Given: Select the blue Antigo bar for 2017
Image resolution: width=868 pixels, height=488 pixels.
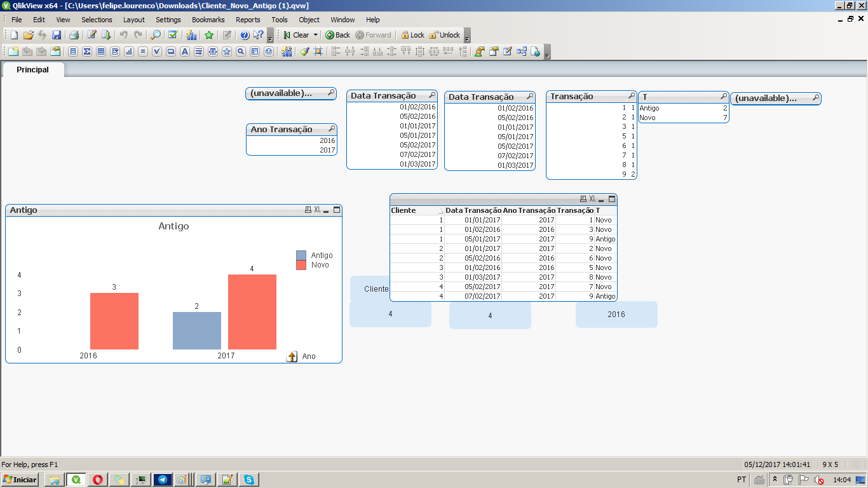Looking at the screenshot, I should [x=197, y=330].
